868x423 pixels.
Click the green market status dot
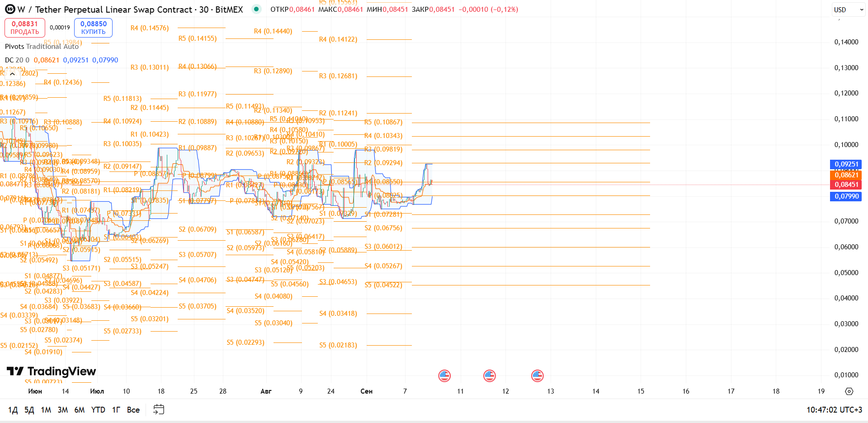pos(256,9)
